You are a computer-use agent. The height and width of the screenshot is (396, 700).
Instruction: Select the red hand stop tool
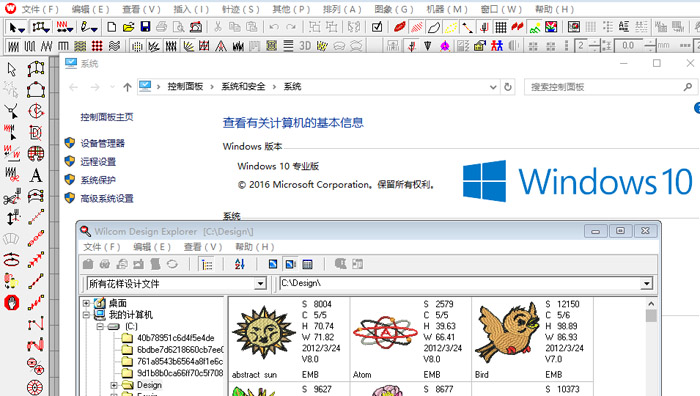pos(12,302)
